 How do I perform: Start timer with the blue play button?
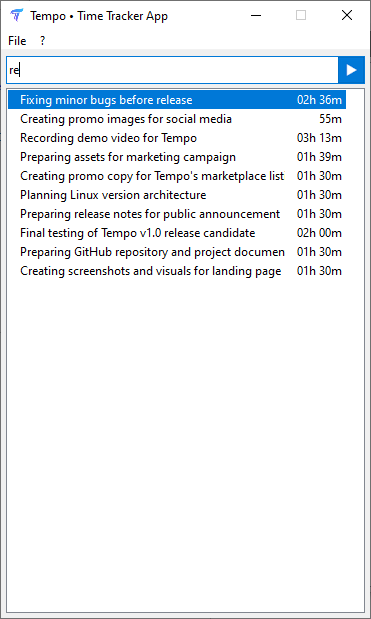[x=351, y=70]
